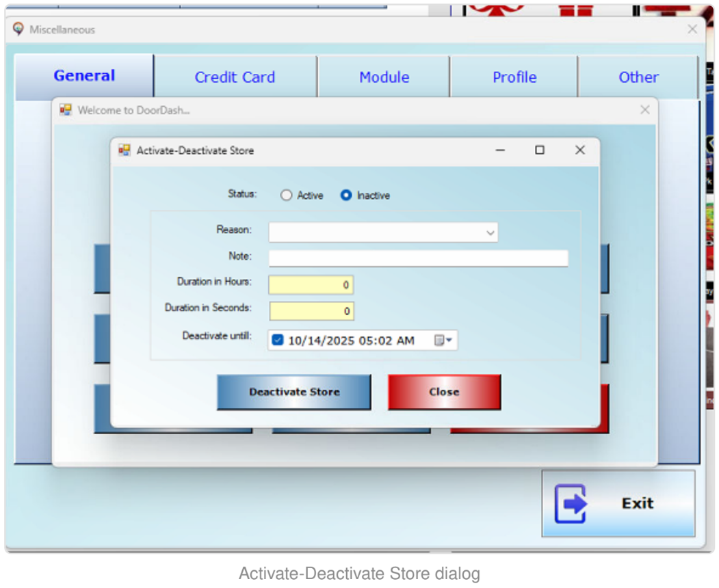Close the Activate-Deactivate Store dialog with X
The height and width of the screenshot is (588, 719).
pyautogui.click(x=580, y=150)
